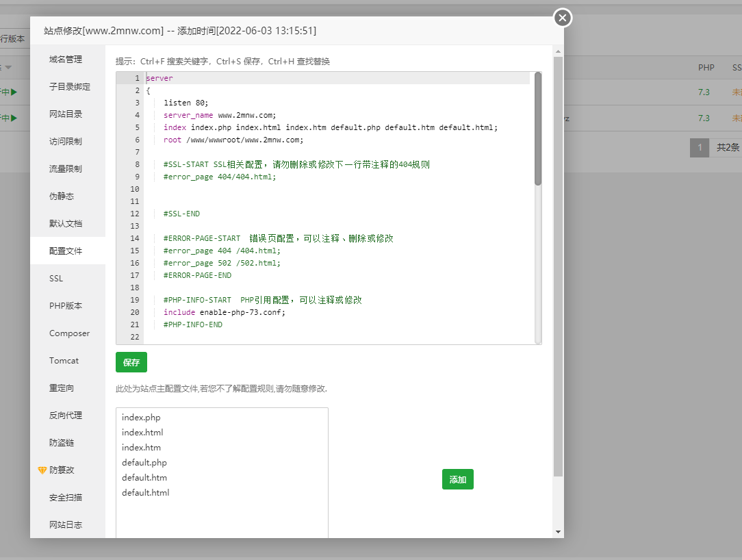Viewport: 742px width, 560px height.
Task: Click the #ERROR-PAGE-END comment line
Action: click(x=197, y=275)
